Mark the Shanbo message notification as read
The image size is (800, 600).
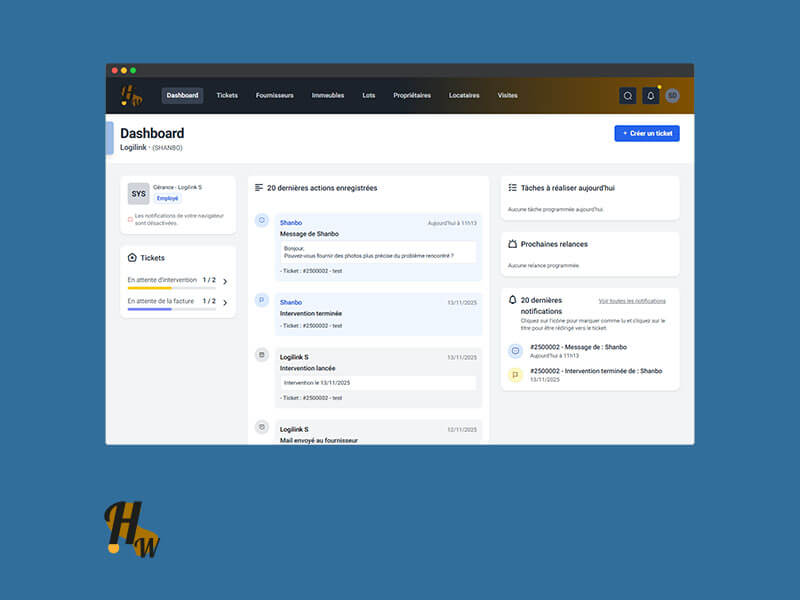tap(515, 351)
